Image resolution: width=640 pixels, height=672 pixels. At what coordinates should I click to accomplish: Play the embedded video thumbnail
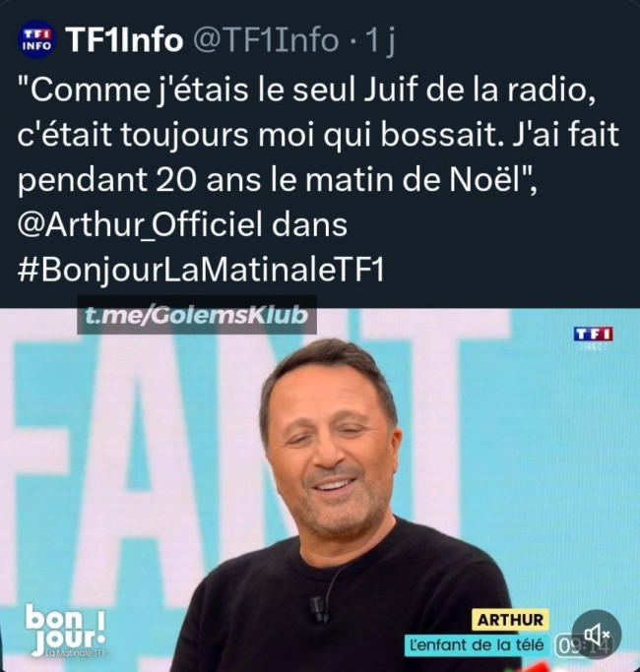pyautogui.click(x=320, y=490)
